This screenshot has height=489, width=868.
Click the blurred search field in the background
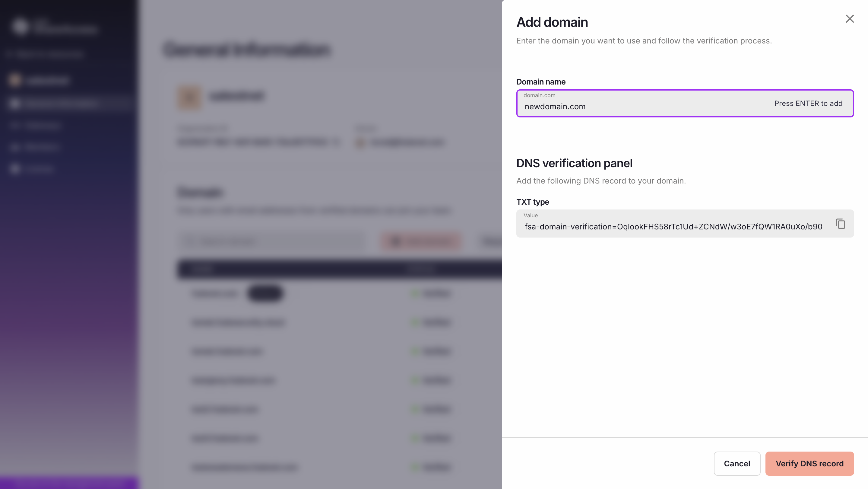[x=271, y=241]
